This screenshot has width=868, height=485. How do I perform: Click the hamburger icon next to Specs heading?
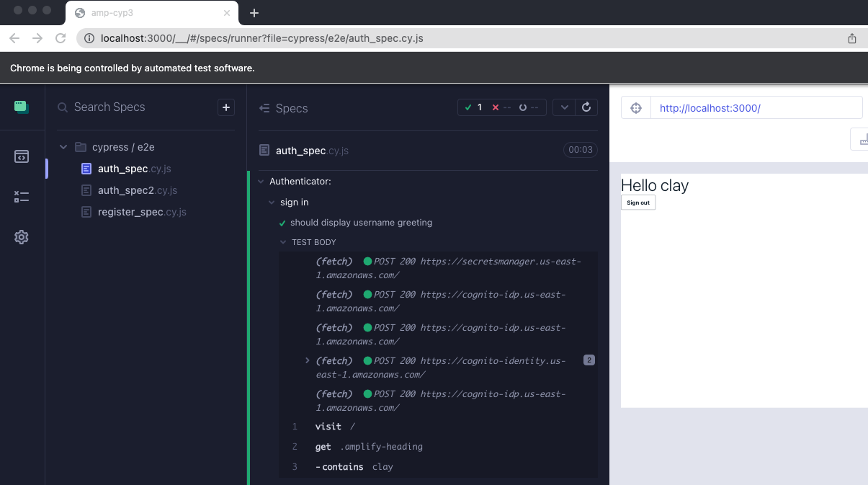(263, 107)
